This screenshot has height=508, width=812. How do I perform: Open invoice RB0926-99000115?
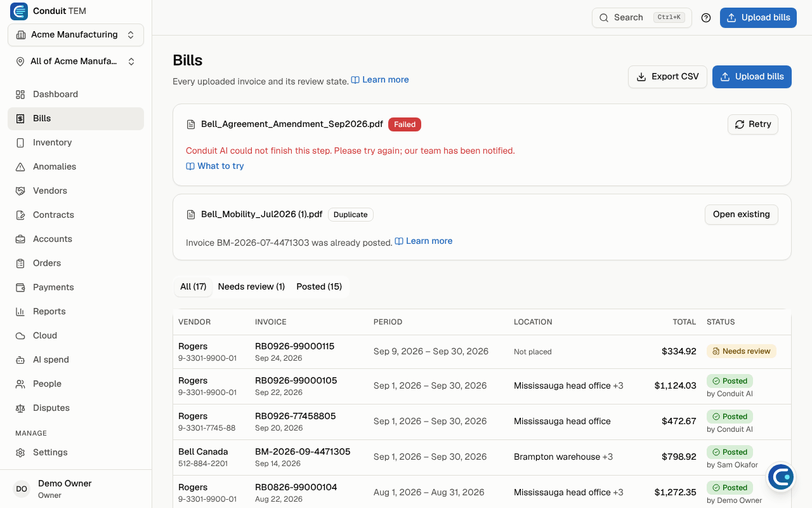[294, 346]
